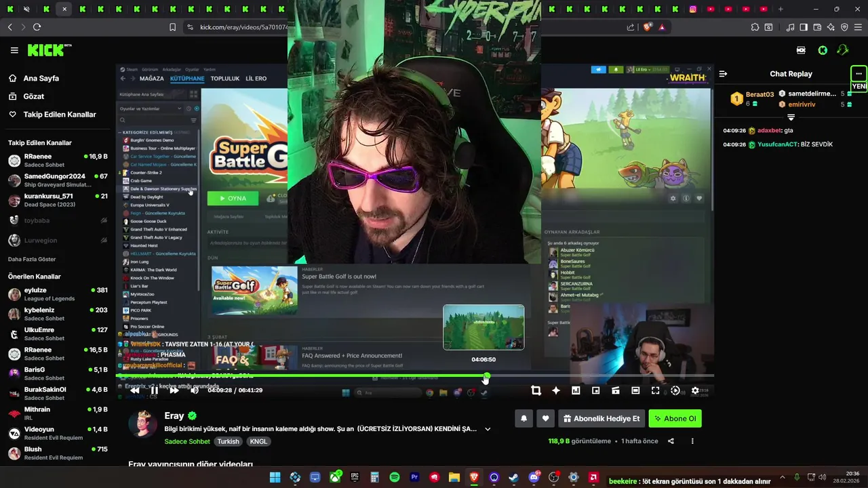Click the sparkle icon in player controls
Image resolution: width=868 pixels, height=488 pixels.
click(x=556, y=390)
